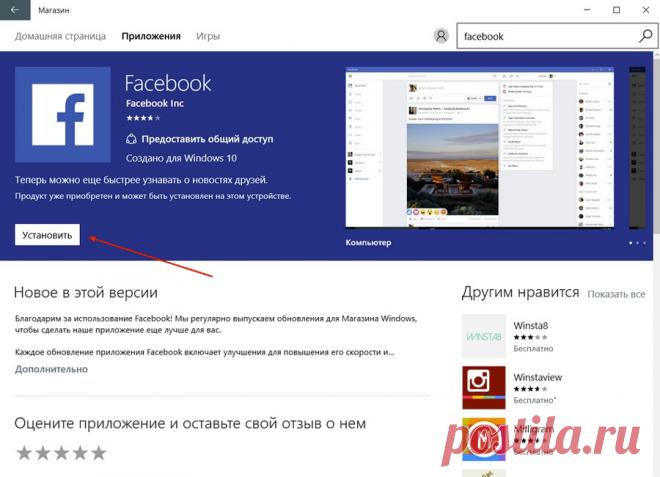Image resolution: width=660 pixels, height=477 pixels.
Task: Open the user account profile icon
Action: (x=441, y=36)
